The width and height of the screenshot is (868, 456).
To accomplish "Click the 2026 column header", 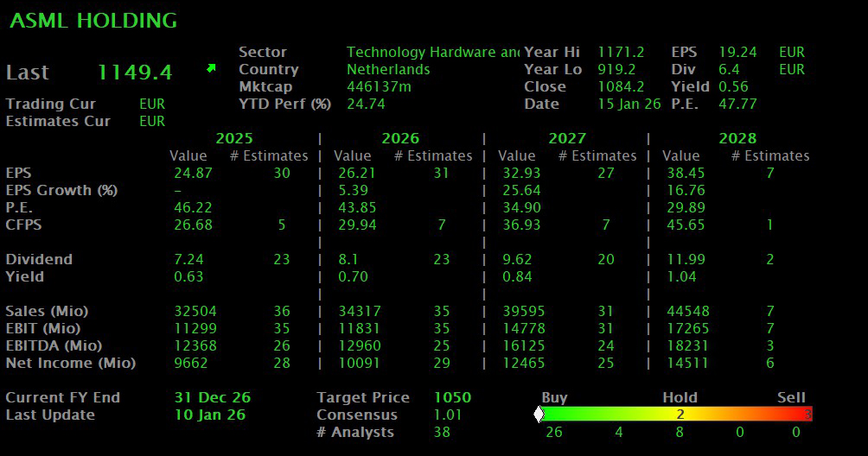I will 400,138.
